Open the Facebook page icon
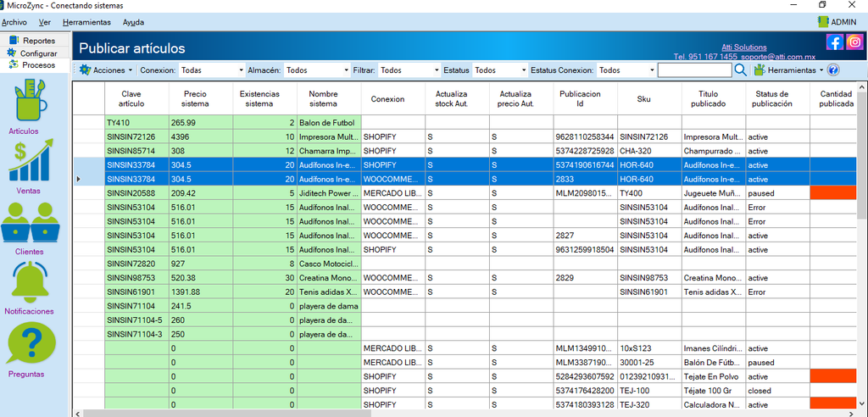The height and width of the screenshot is (417, 868). pos(835,42)
